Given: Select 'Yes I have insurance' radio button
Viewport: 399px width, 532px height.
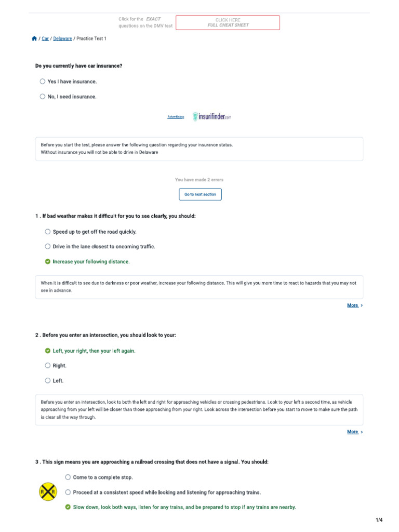Looking at the screenshot, I should (43, 82).
